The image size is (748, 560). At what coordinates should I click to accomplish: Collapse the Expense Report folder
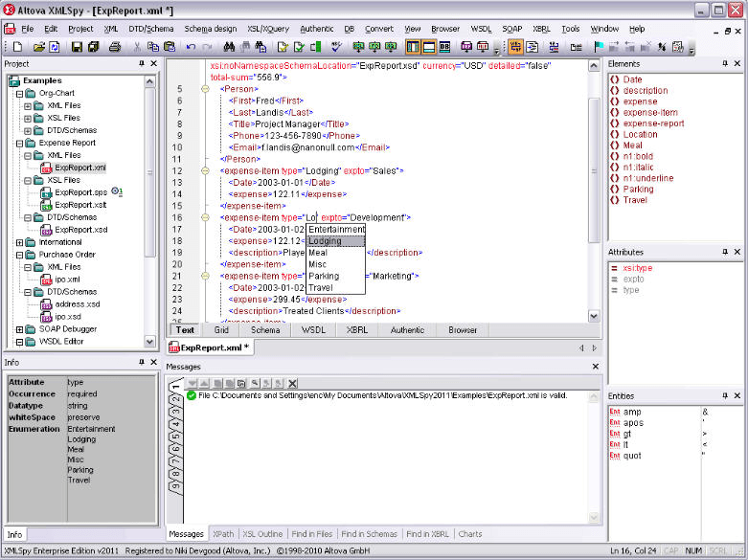19,143
